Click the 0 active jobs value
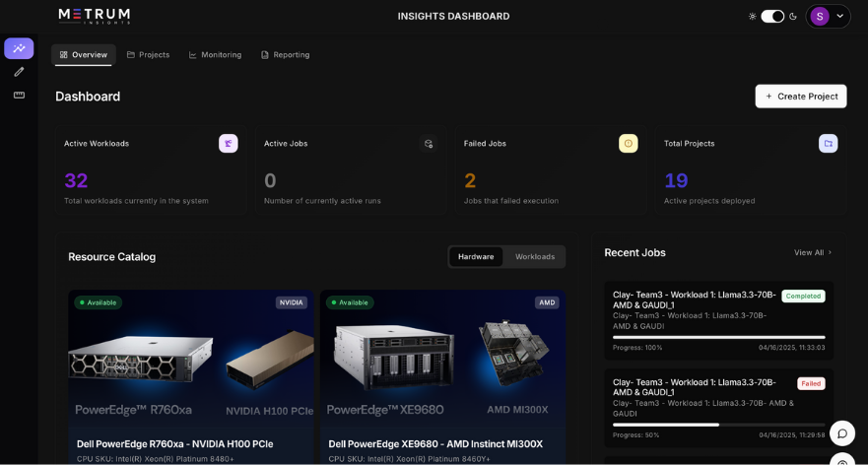 click(x=270, y=180)
